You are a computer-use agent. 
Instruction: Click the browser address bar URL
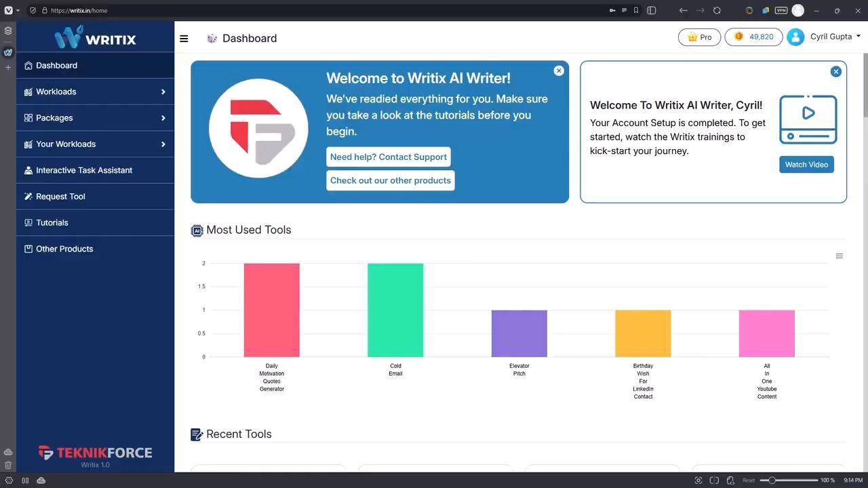79,11
